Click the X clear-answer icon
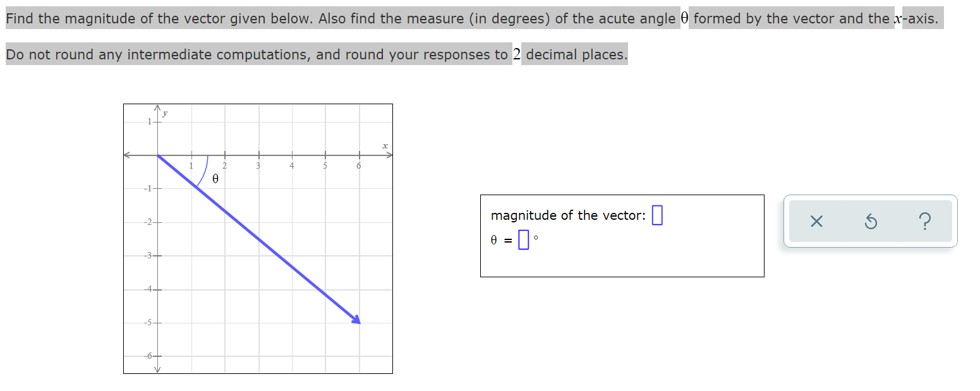 [816, 221]
